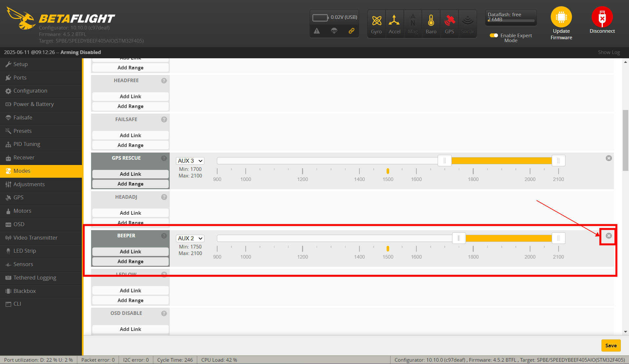
Task: Click the Dataflash free space indicator
Action: pyautogui.click(x=511, y=18)
